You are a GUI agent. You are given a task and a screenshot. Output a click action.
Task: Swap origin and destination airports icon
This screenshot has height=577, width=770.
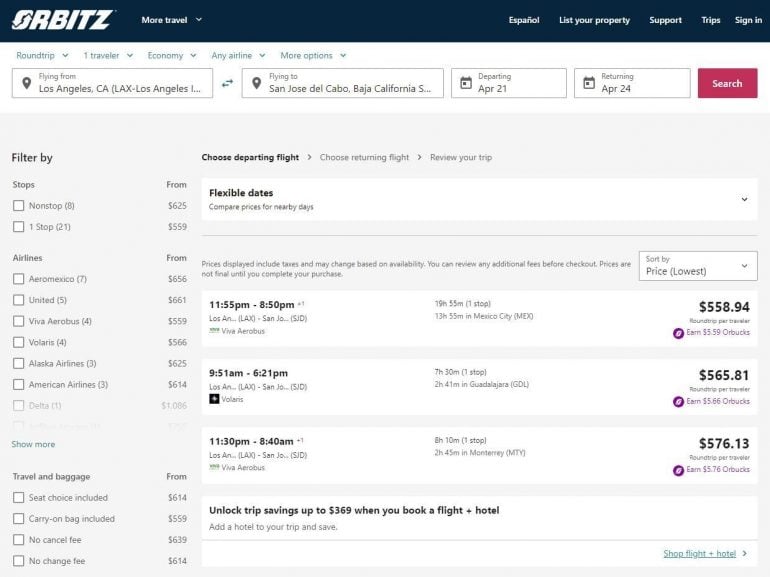pos(227,83)
